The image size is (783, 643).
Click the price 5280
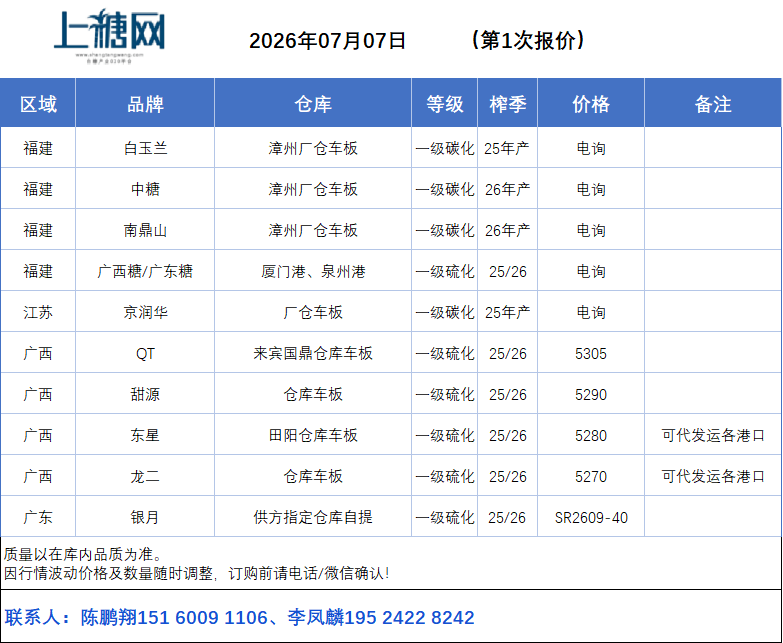pos(591,435)
